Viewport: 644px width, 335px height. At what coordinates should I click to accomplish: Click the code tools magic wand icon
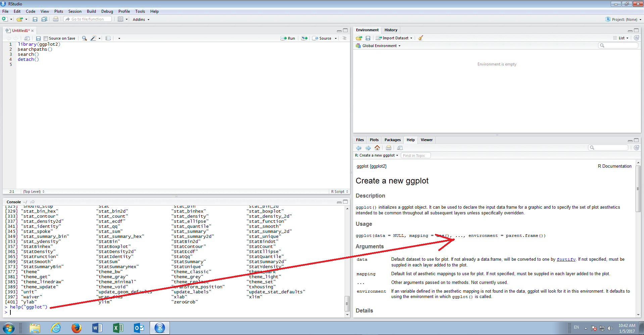(x=93, y=38)
